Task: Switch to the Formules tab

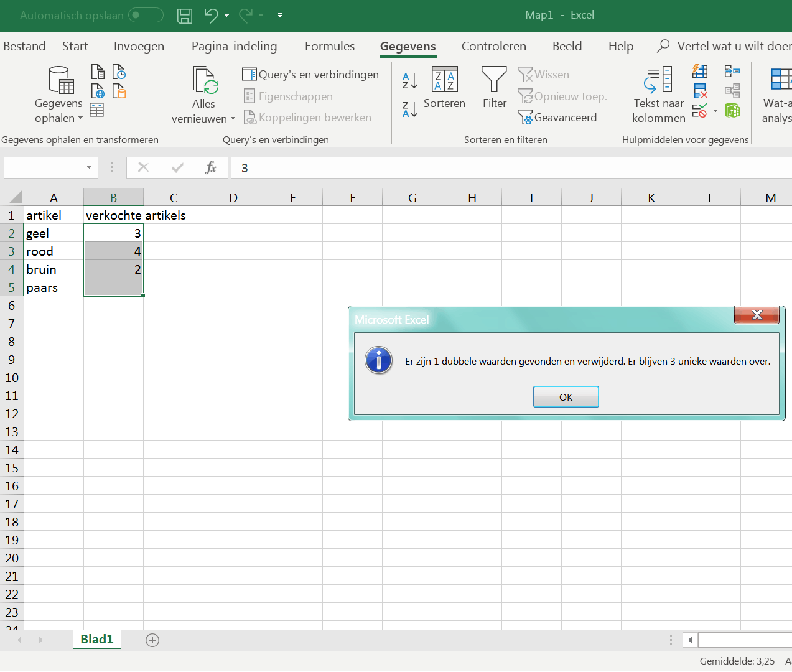Action: click(330, 46)
